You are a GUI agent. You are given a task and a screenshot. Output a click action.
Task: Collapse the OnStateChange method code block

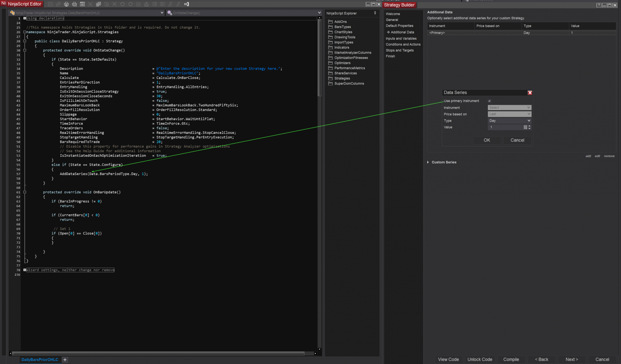tap(25, 50)
